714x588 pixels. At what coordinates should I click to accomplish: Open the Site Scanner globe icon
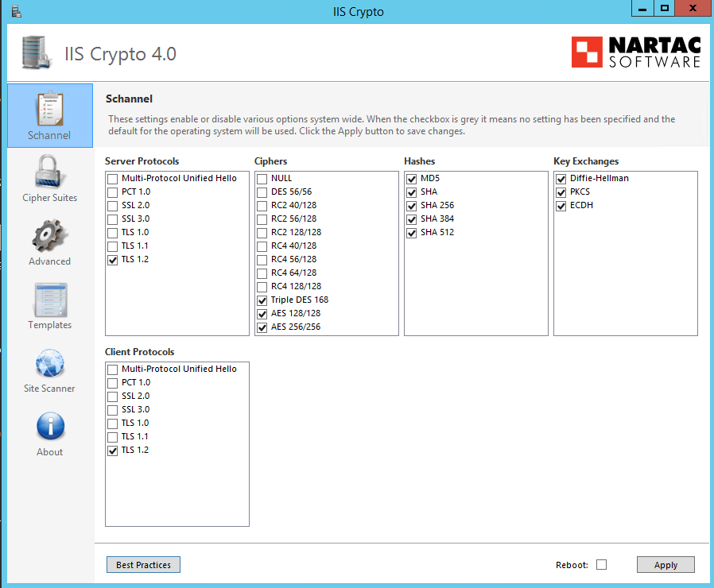[50, 363]
